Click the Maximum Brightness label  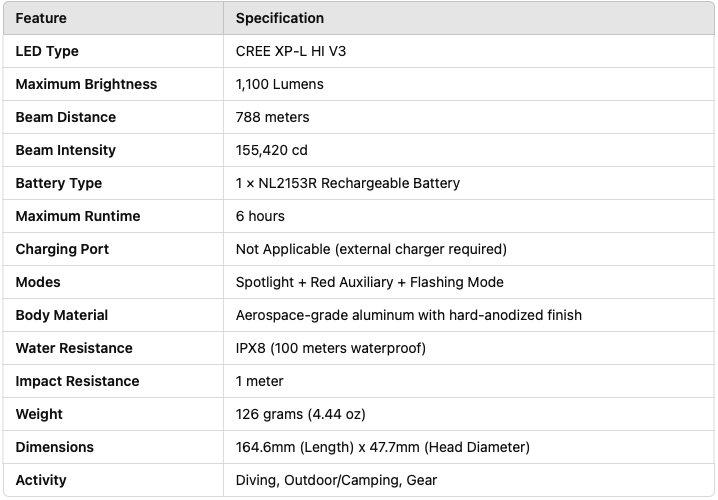pyautogui.click(x=86, y=84)
